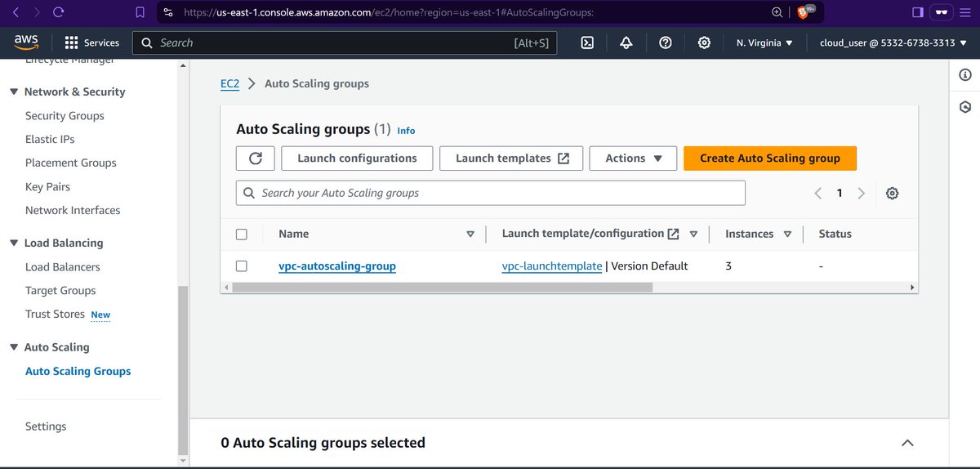Tick the vpc-autoscaling-group row checkbox
The height and width of the screenshot is (469, 980).
(x=241, y=266)
